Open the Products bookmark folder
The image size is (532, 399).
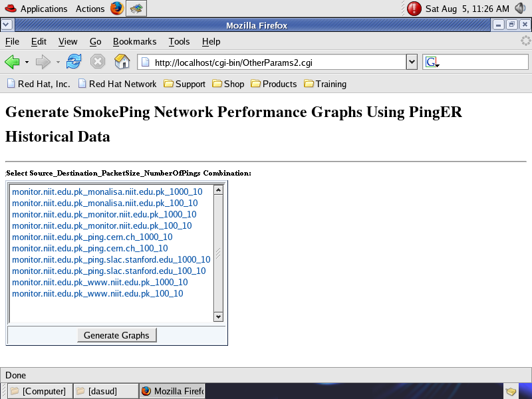point(273,84)
